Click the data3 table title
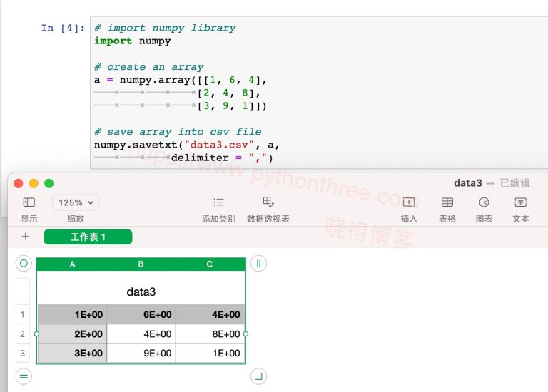Image resolution: width=548 pixels, height=392 pixels. click(141, 292)
